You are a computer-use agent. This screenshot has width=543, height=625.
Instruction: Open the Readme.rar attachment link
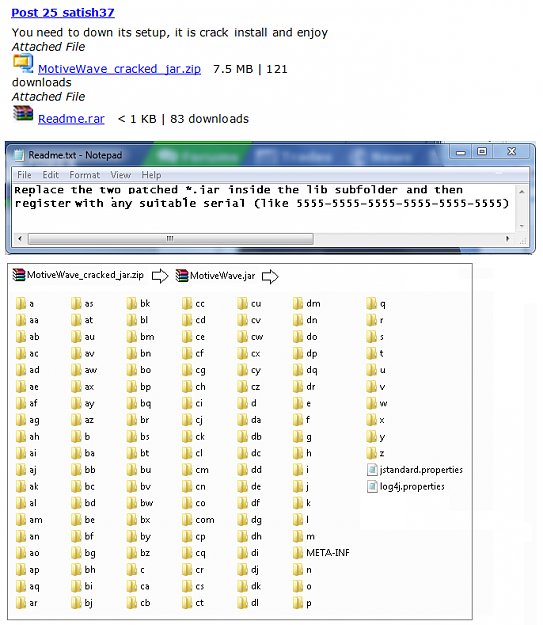(x=71, y=119)
